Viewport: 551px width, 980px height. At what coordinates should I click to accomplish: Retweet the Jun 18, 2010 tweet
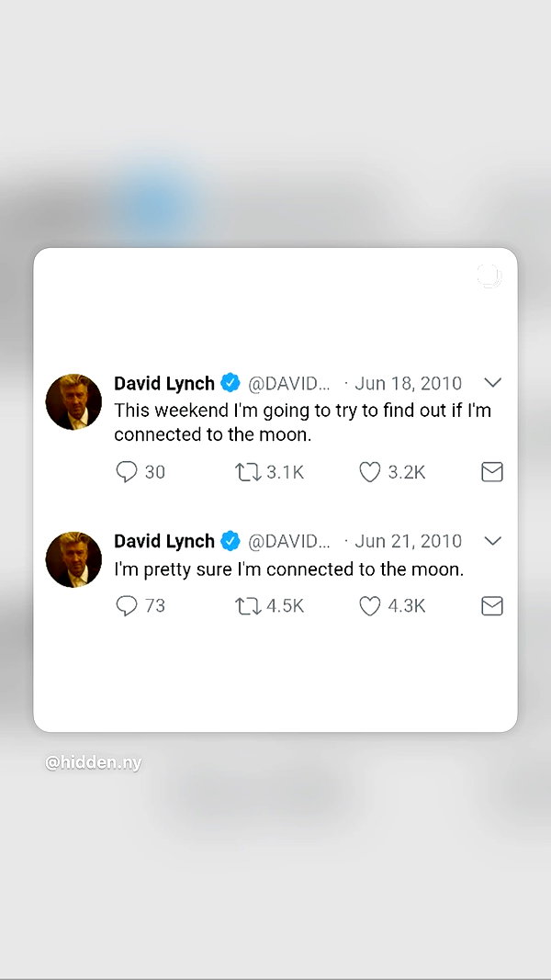(x=248, y=472)
